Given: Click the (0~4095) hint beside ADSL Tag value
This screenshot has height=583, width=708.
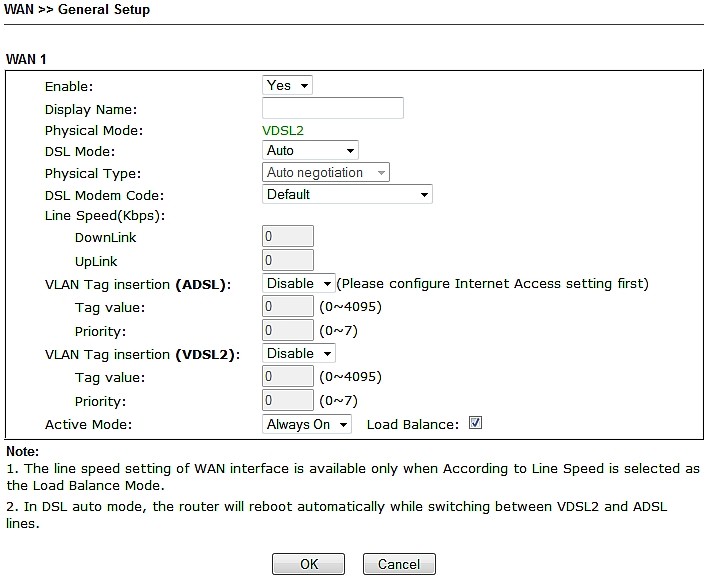Looking at the screenshot, I should pos(350,307).
